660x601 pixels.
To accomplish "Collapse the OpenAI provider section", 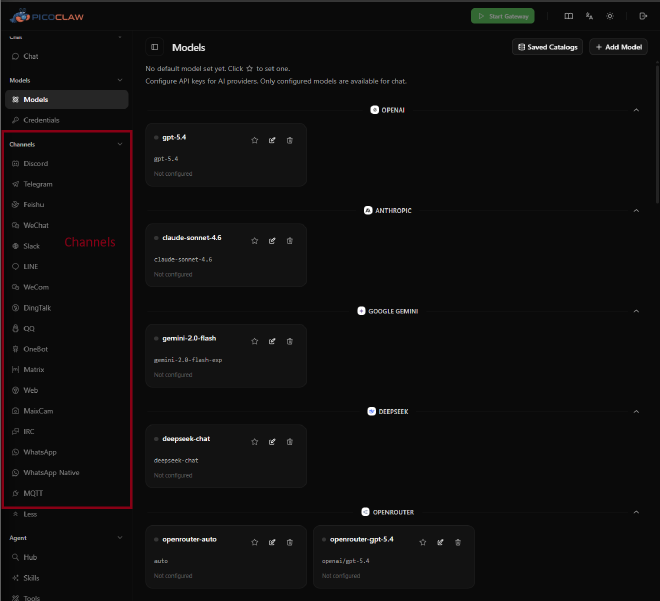I will [x=636, y=110].
